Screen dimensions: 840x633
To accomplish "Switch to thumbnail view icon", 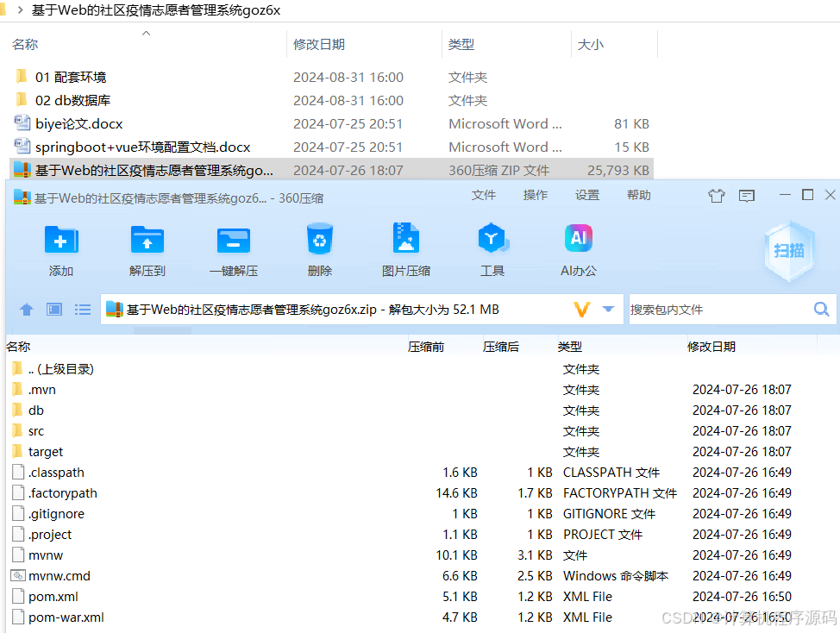I will 54,310.
